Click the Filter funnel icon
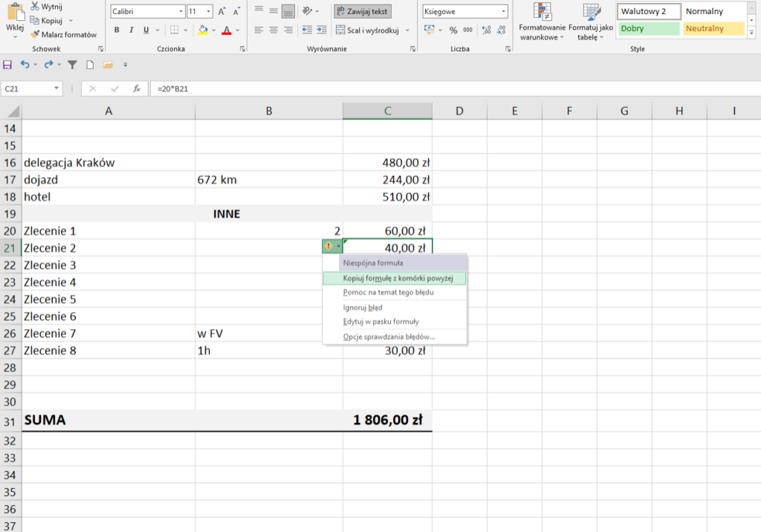The image size is (761, 532). 72,65
